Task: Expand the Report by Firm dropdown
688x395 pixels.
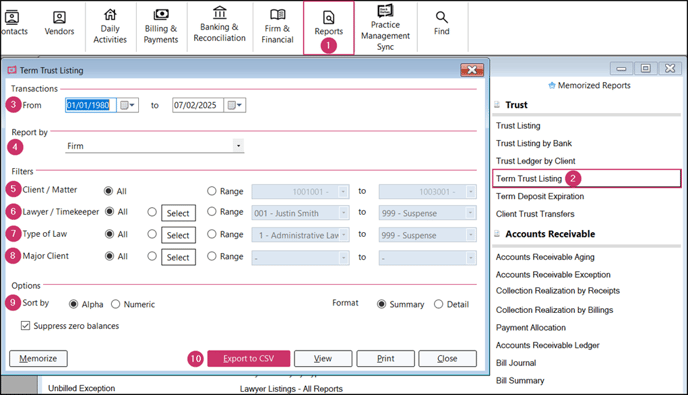Action: [238, 146]
